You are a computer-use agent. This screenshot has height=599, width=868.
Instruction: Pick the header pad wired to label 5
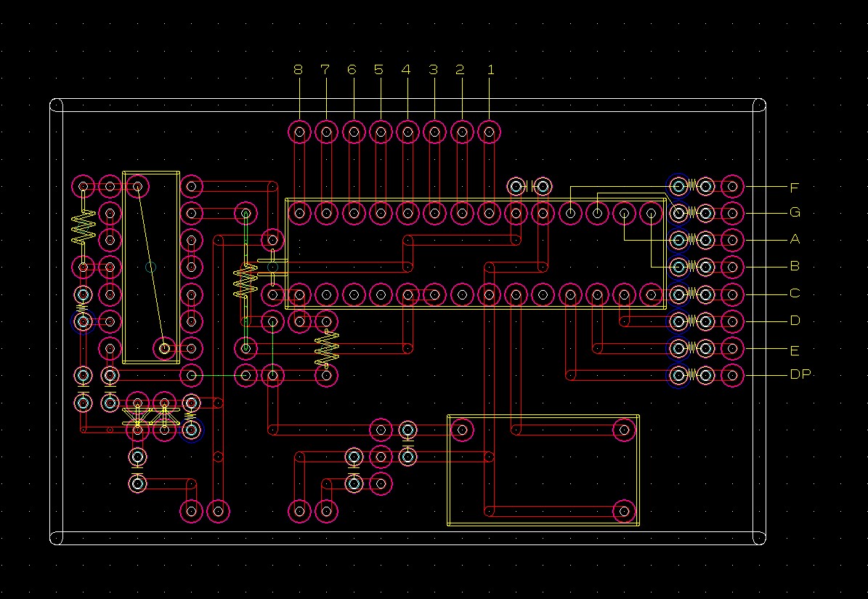coord(381,132)
